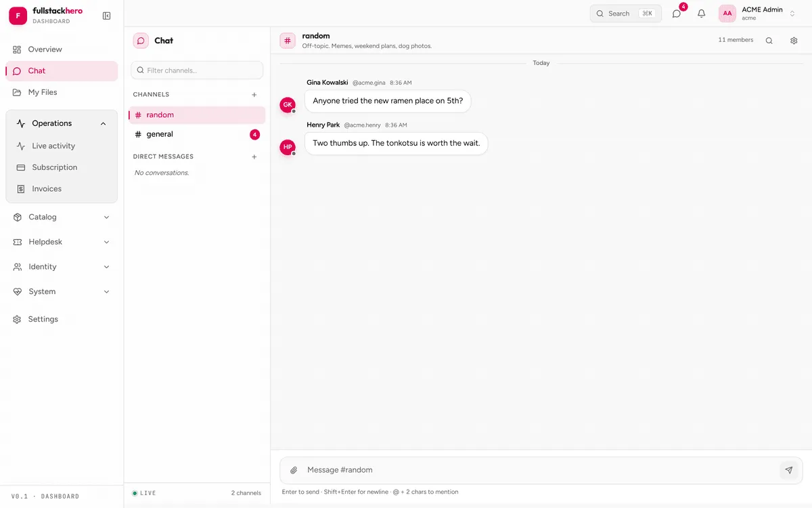
Task: Click the AA user avatar
Action: click(x=727, y=14)
